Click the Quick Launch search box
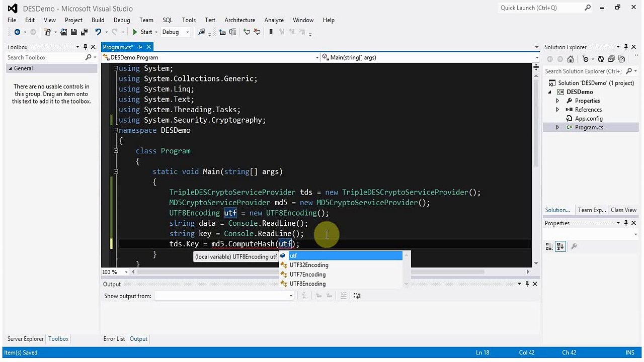The image size is (644, 362). click(x=541, y=8)
